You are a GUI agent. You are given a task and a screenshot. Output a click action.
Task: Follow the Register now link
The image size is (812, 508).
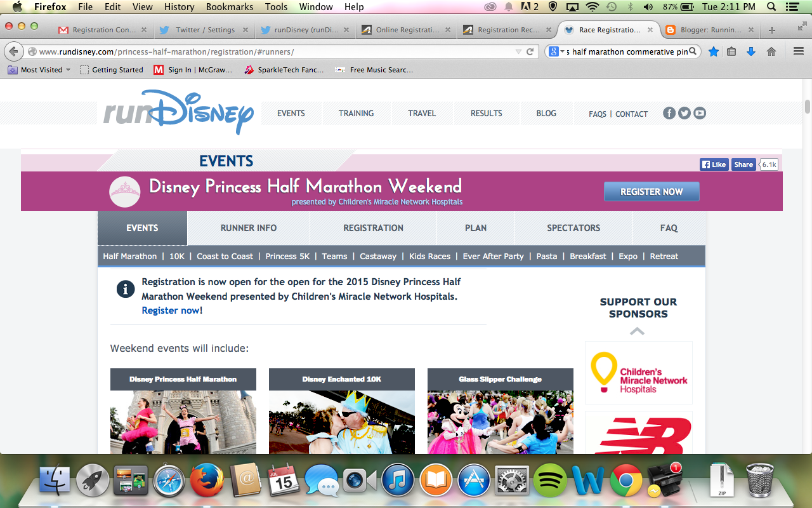click(x=171, y=311)
